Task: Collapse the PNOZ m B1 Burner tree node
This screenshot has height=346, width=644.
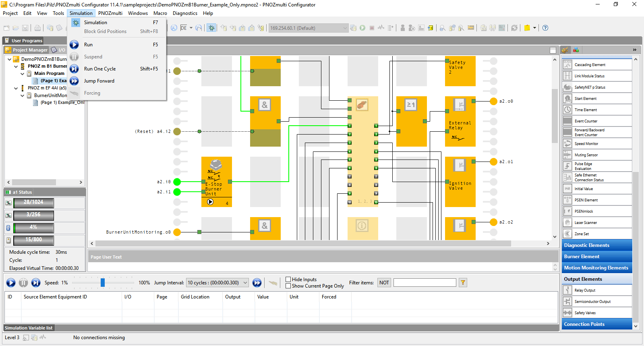Action: click(x=16, y=66)
